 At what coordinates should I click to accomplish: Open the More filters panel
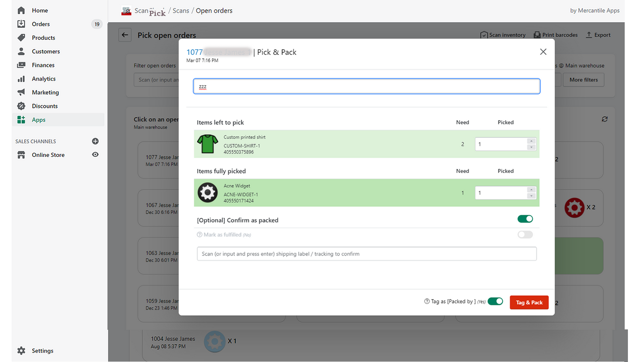583,79
